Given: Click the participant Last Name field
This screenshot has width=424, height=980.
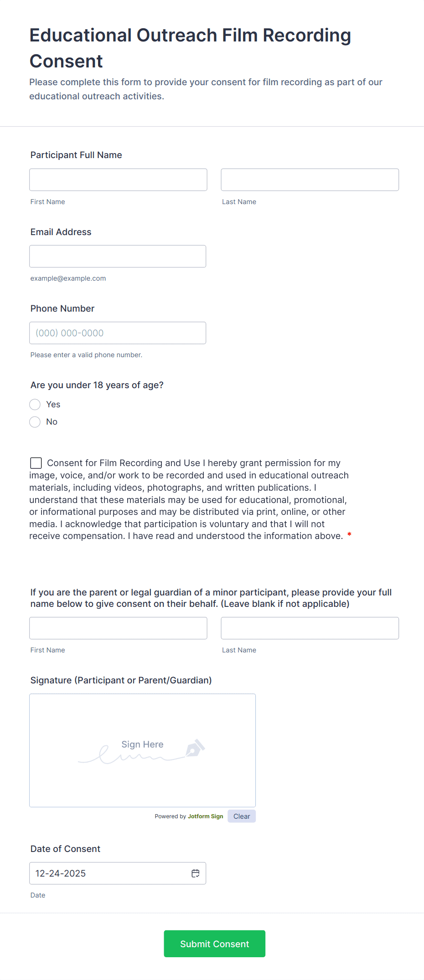Looking at the screenshot, I should pos(310,180).
